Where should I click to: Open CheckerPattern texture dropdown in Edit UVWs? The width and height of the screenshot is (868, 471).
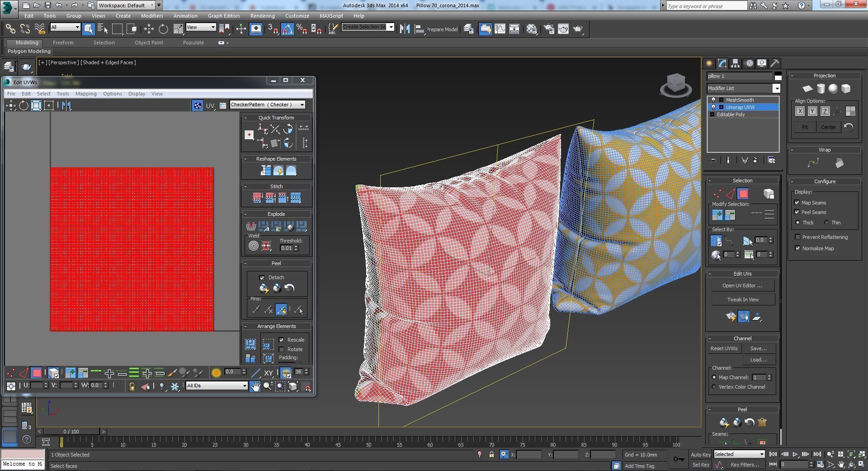(x=267, y=105)
